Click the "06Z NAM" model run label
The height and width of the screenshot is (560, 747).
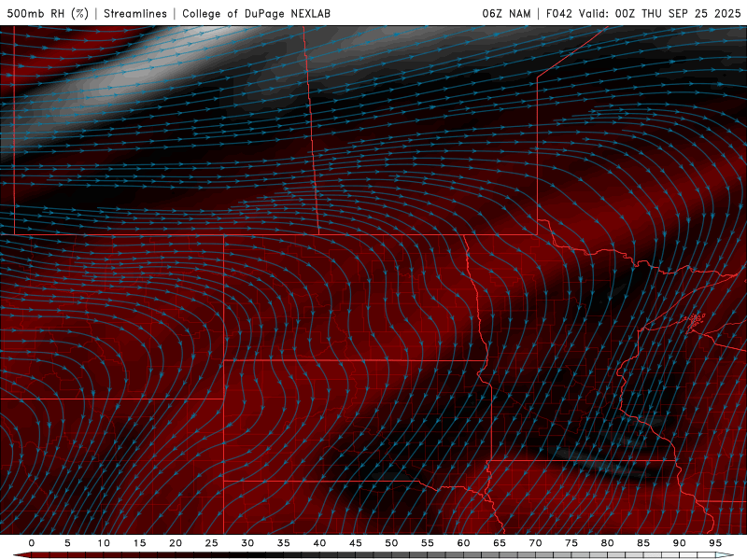[506, 13]
